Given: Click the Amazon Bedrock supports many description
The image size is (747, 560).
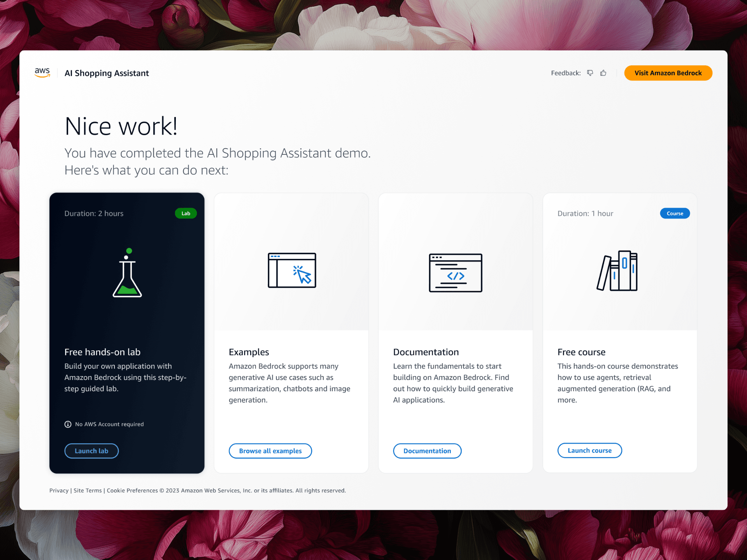Looking at the screenshot, I should pos(289,383).
